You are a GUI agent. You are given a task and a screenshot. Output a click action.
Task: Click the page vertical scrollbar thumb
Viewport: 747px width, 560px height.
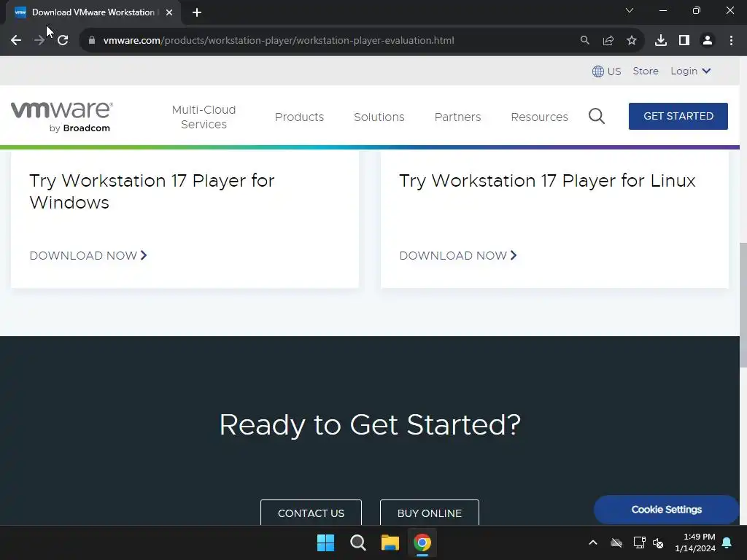[x=743, y=305]
